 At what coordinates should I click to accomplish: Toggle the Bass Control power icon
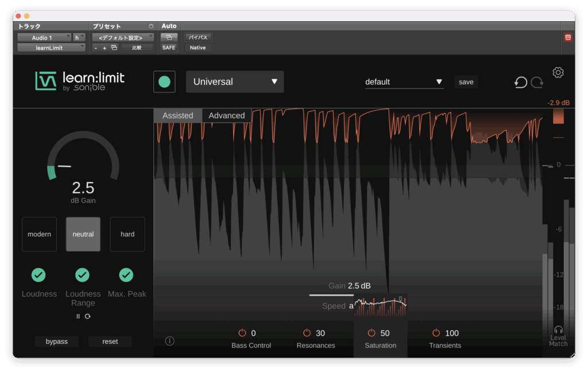(x=242, y=333)
